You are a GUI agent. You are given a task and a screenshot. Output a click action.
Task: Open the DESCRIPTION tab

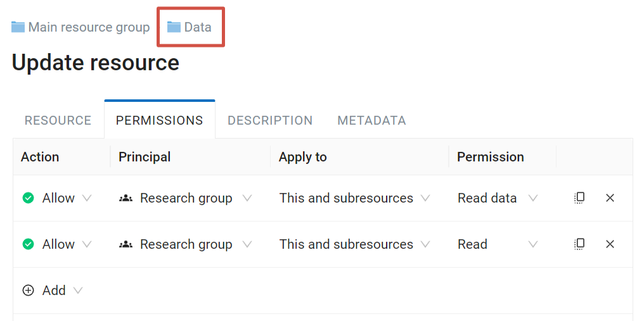click(x=270, y=120)
